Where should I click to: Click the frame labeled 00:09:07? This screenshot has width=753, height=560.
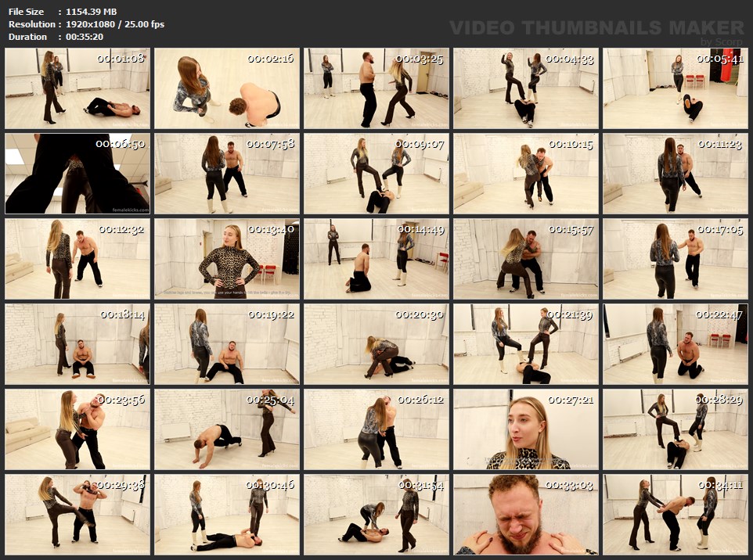376,174
